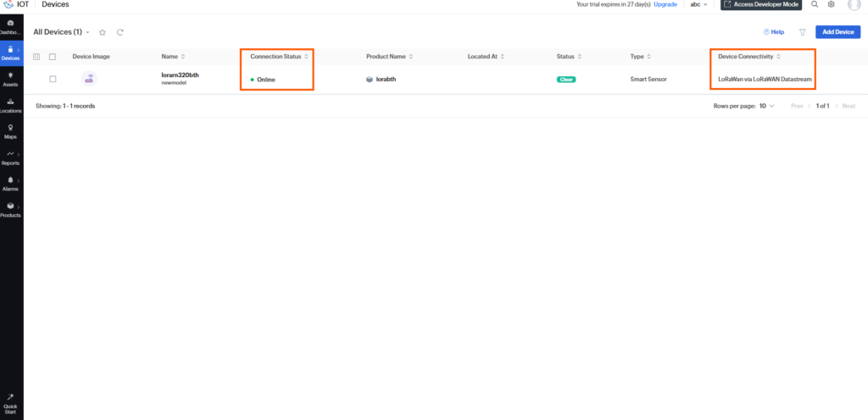Star the All Devices view
The image size is (868, 420).
103,32
